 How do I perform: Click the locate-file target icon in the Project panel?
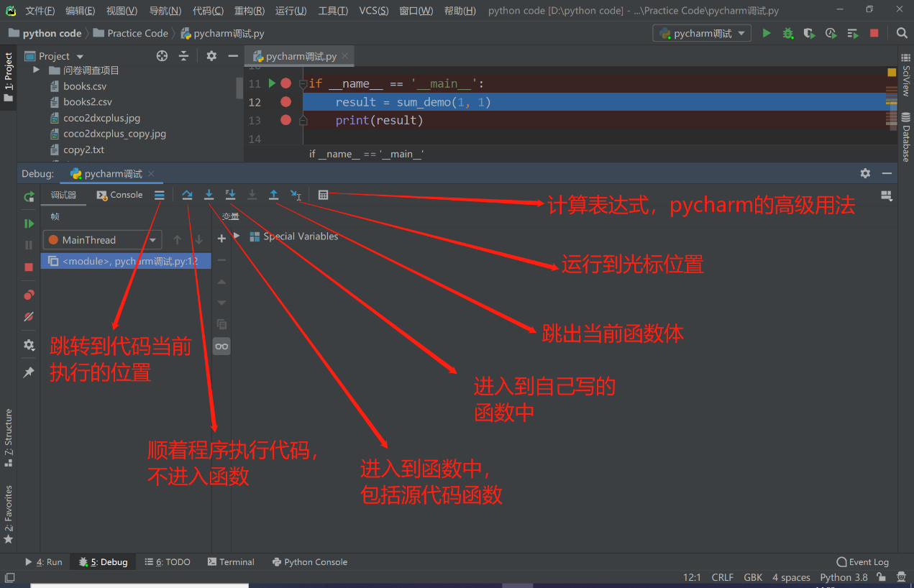point(162,56)
